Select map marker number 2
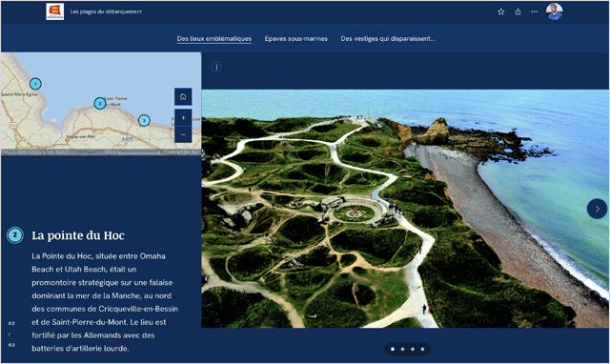The width and height of the screenshot is (610, 364). 99,103
